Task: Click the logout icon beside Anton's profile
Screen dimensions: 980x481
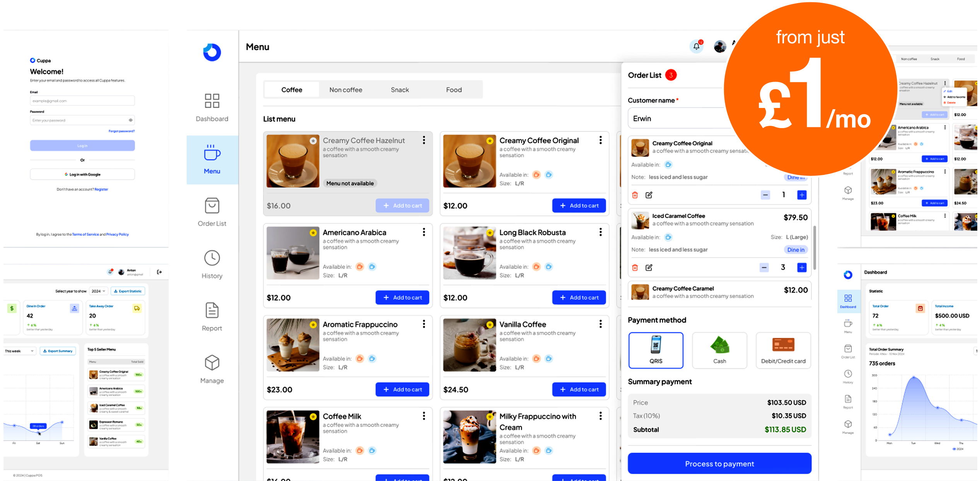Action: coord(159,272)
